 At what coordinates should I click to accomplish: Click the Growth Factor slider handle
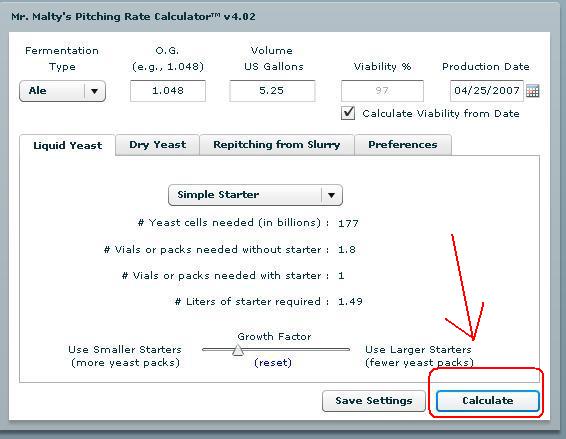tap(238, 350)
